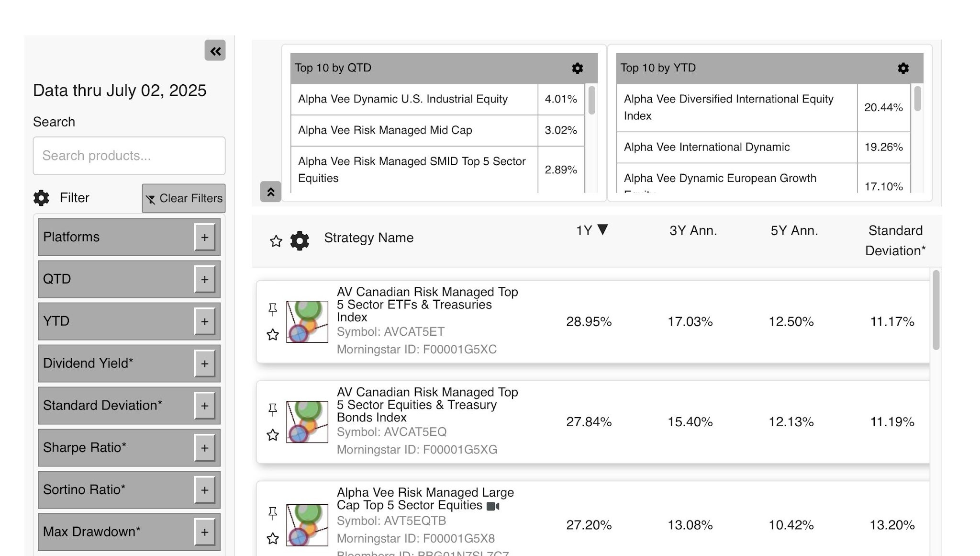
Task: Collapse top 10 panels with up-chevron button
Action: (x=270, y=192)
